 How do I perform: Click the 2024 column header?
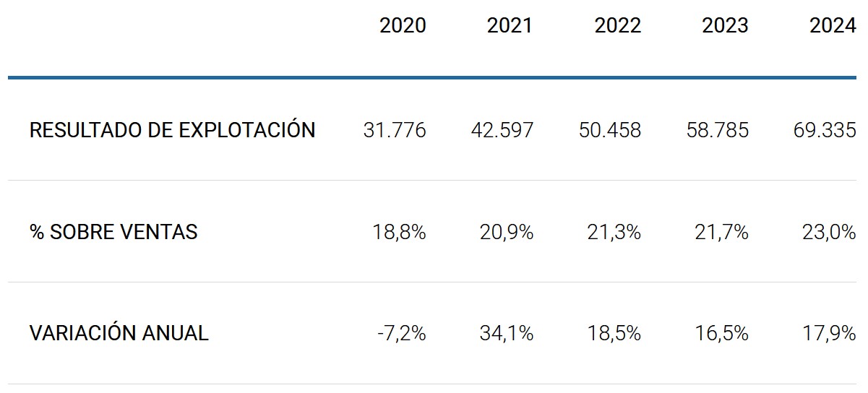point(833,26)
